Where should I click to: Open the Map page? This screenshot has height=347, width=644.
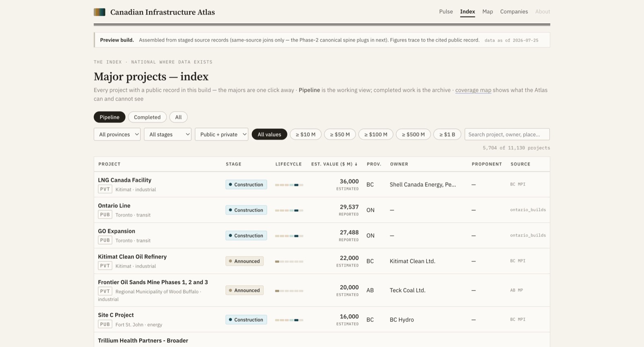(x=487, y=12)
